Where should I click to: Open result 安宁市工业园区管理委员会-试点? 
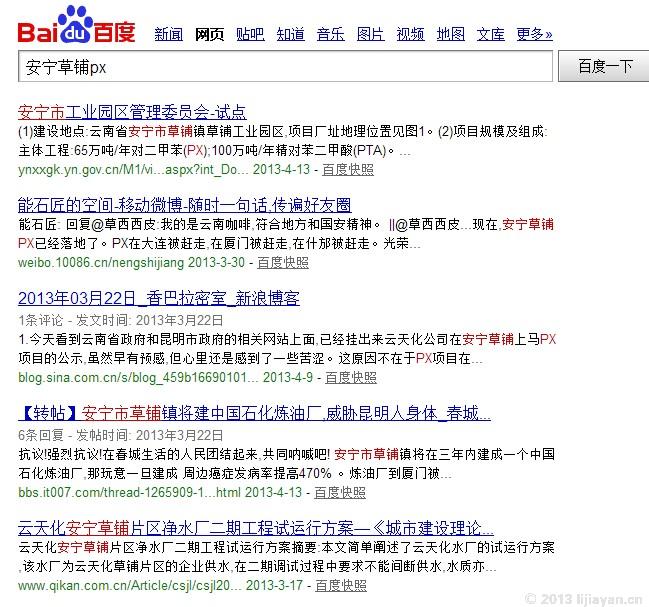tap(132, 112)
